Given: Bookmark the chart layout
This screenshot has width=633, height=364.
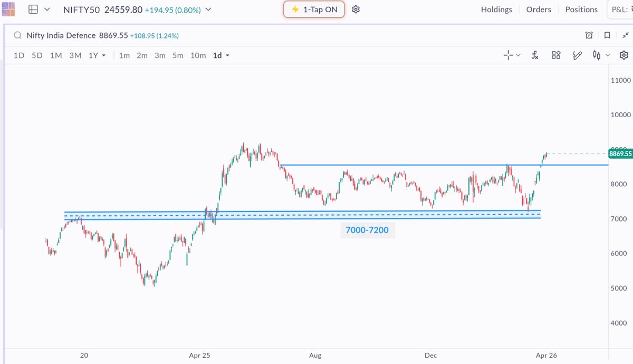Looking at the screenshot, I should coord(607,35).
